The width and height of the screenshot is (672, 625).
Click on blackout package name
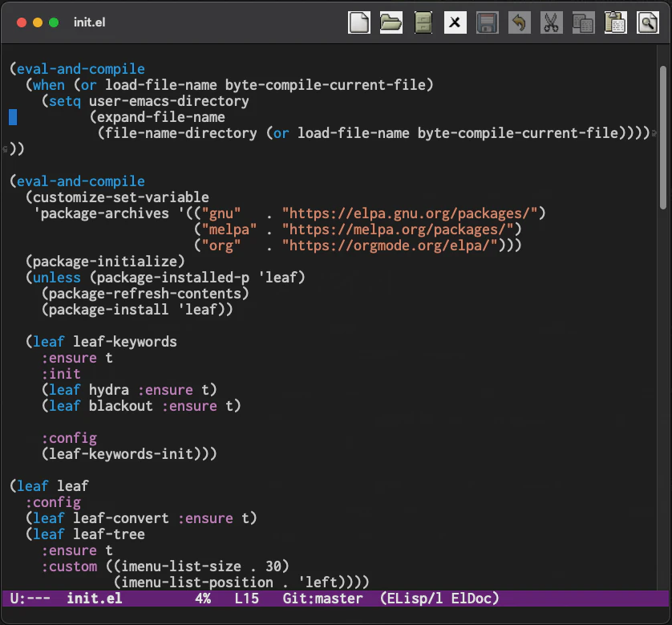121,406
